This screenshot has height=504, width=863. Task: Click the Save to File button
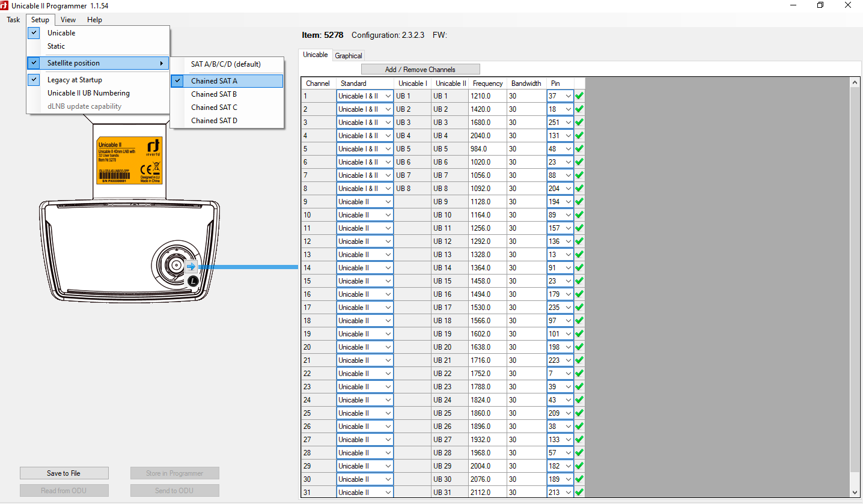click(64, 473)
